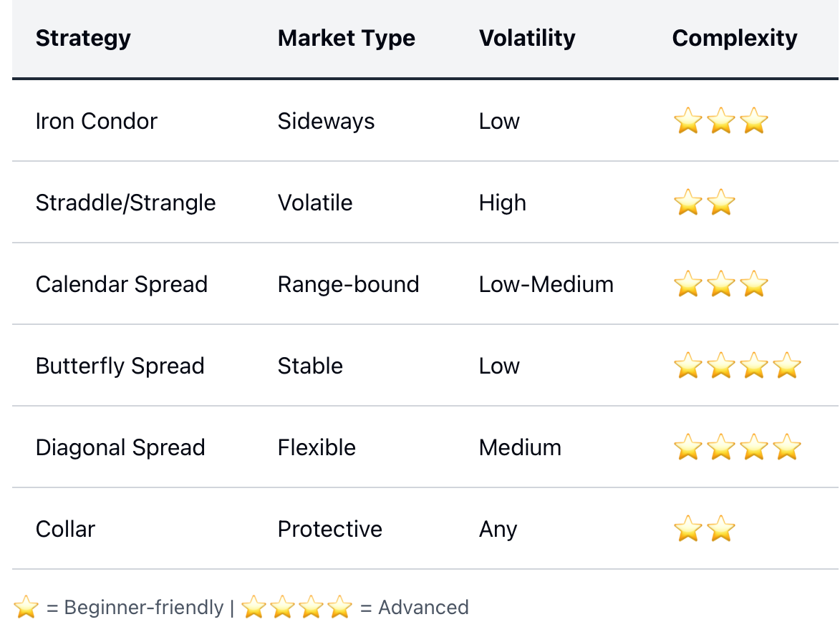Click the Collar two-star rating

[x=705, y=529]
